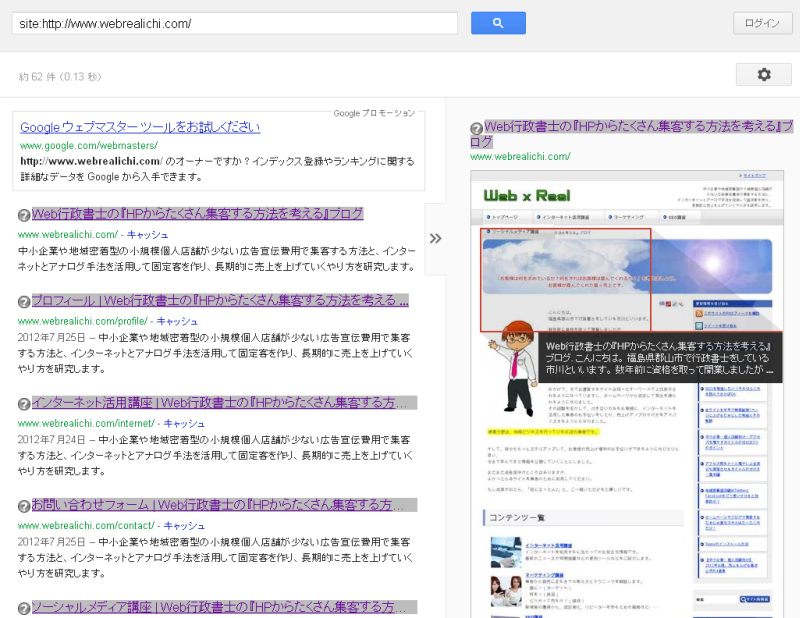This screenshot has height=618, width=800.
Task: Click question-mark icon beside お問い合わせフォーム result
Action: click(24, 506)
